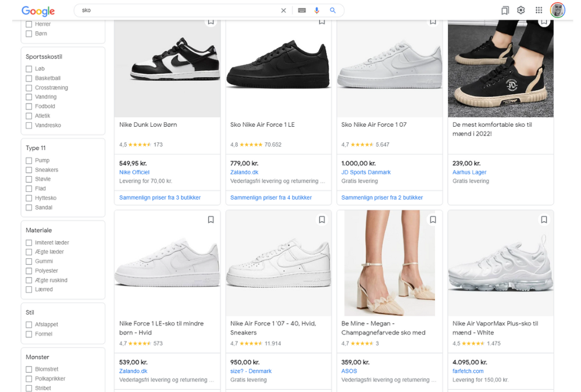The width and height of the screenshot is (581, 392).
Task: Click the 549,95 kr. price
Action: tap(133, 163)
